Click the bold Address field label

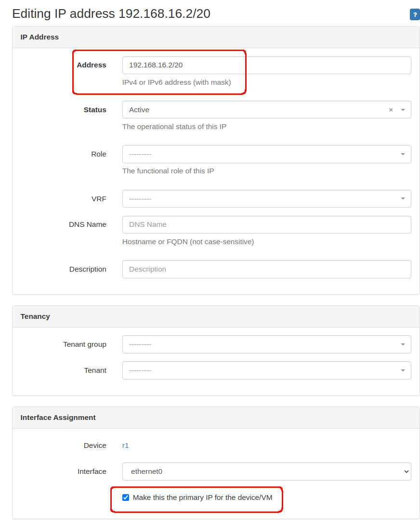[x=92, y=65]
